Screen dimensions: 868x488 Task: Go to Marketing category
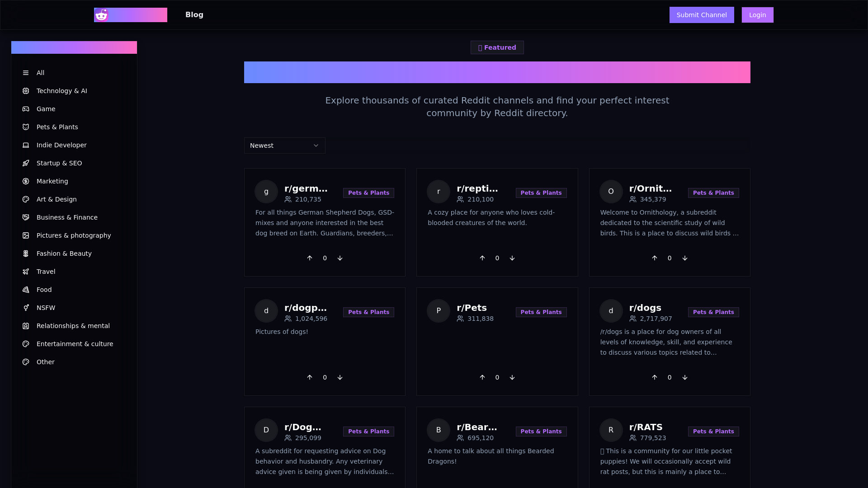74,181
